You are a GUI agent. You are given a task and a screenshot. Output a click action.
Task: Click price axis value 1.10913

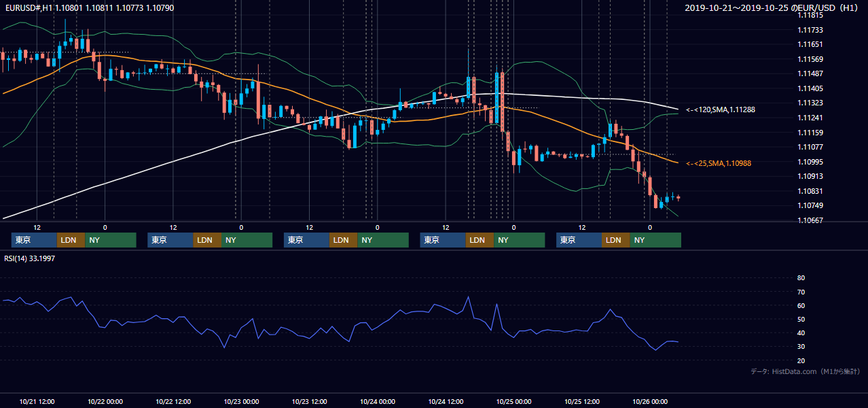point(810,176)
